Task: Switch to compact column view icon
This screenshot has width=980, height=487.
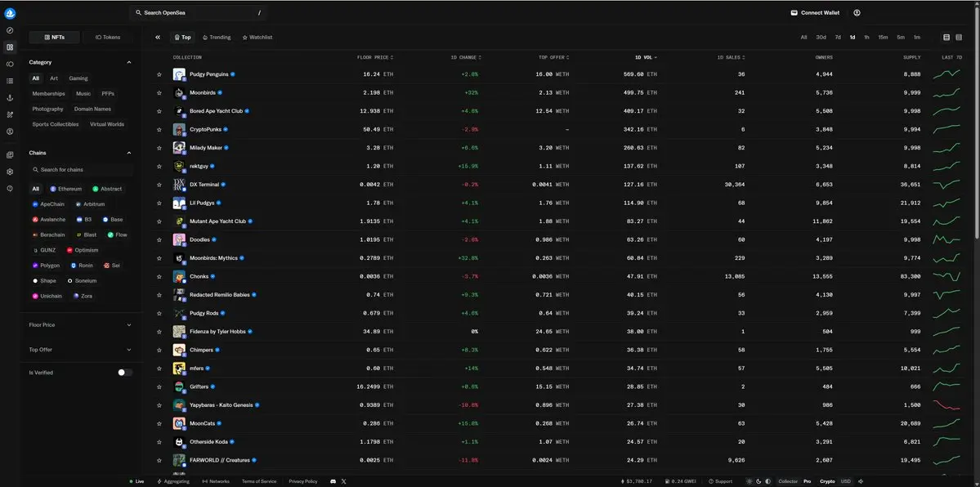Action: pos(960,38)
